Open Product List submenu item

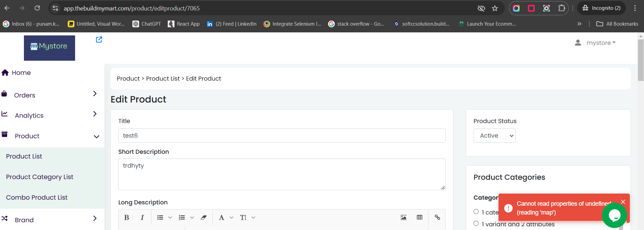pos(24,156)
